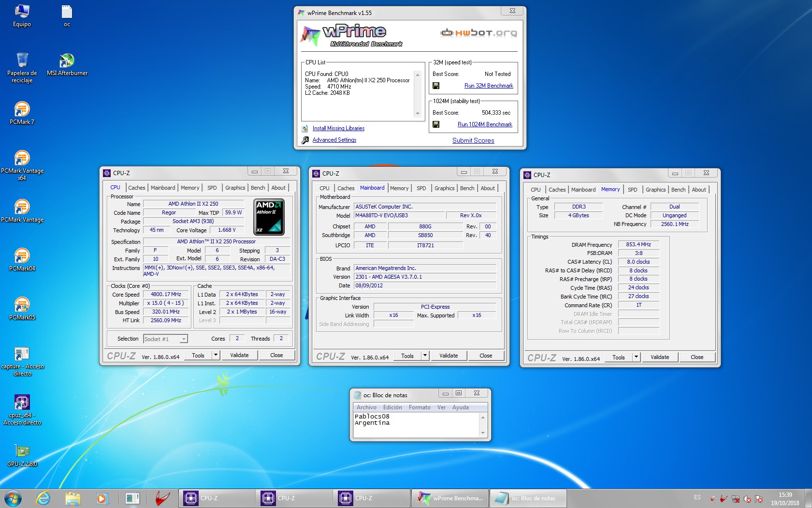This screenshot has width=812, height=508.
Task: Click NB Frequency value 2560.1 MHz
Action: tap(675, 224)
